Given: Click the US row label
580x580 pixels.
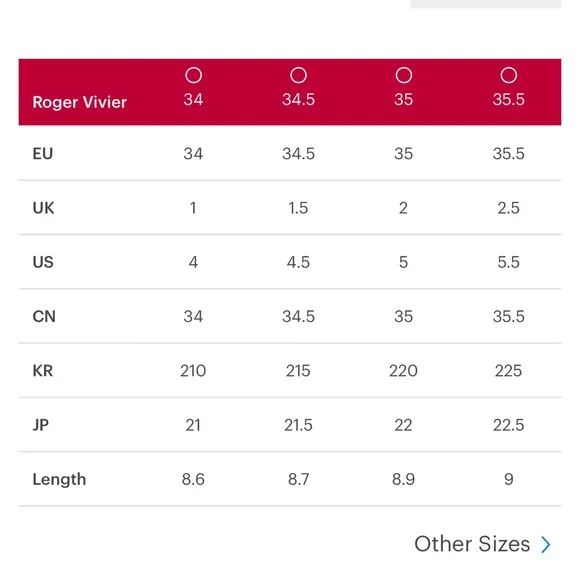Looking at the screenshot, I should click(x=43, y=262).
